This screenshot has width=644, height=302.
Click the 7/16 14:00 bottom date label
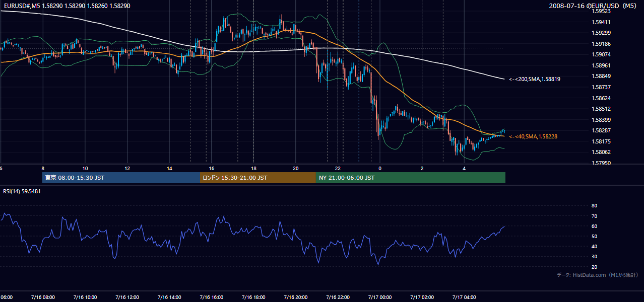pyautogui.click(x=169, y=297)
